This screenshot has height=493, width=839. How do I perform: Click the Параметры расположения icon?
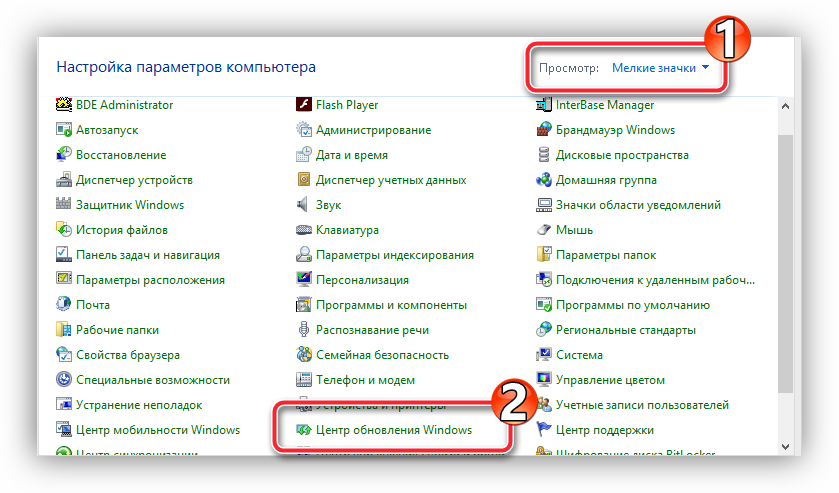[64, 279]
